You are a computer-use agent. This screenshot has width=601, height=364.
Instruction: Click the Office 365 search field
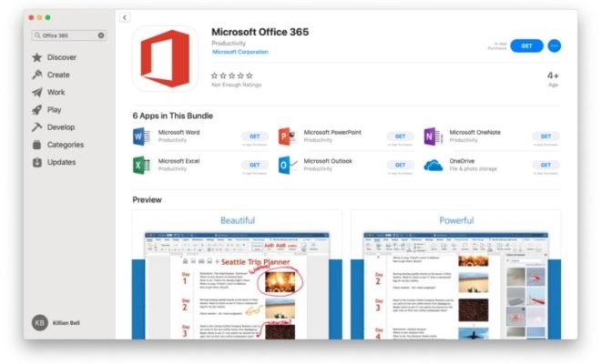point(67,35)
